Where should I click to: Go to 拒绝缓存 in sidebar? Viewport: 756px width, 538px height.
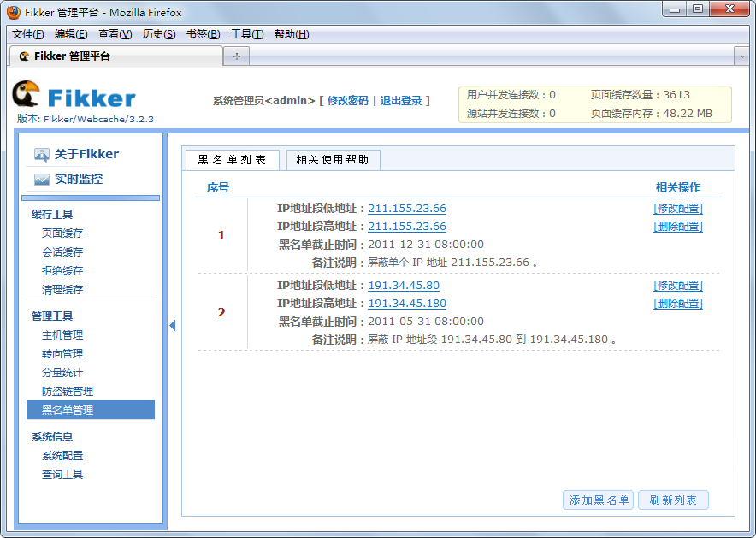point(62,271)
